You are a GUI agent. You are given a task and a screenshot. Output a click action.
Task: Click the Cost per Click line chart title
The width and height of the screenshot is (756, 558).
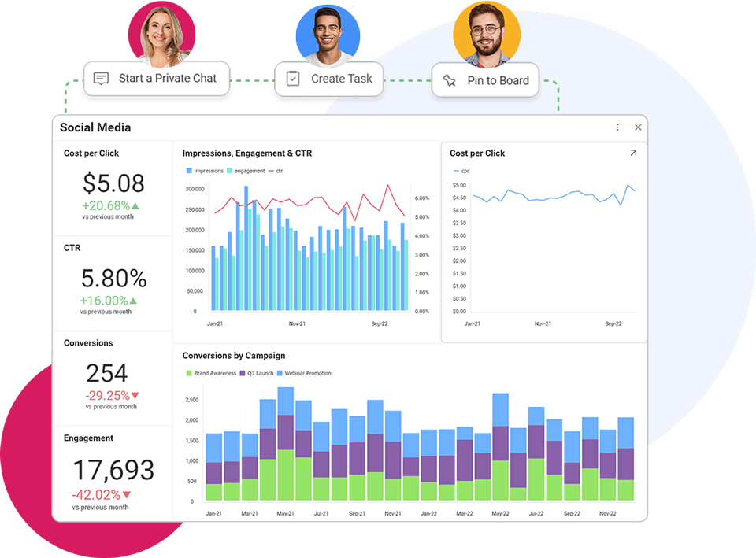pos(477,153)
